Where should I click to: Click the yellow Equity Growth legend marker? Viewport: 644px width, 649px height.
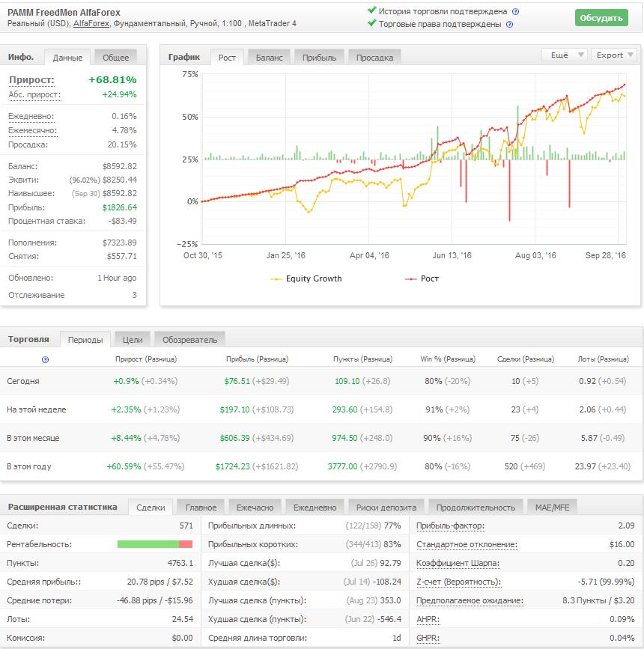pos(276,279)
